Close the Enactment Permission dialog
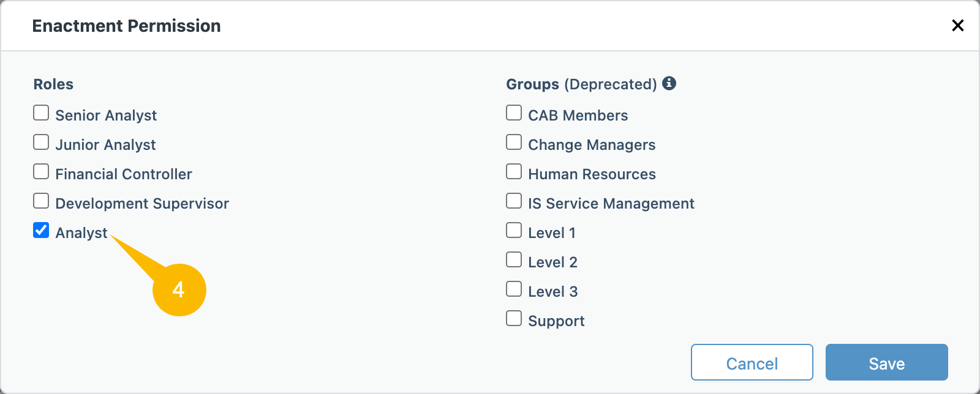 click(958, 25)
